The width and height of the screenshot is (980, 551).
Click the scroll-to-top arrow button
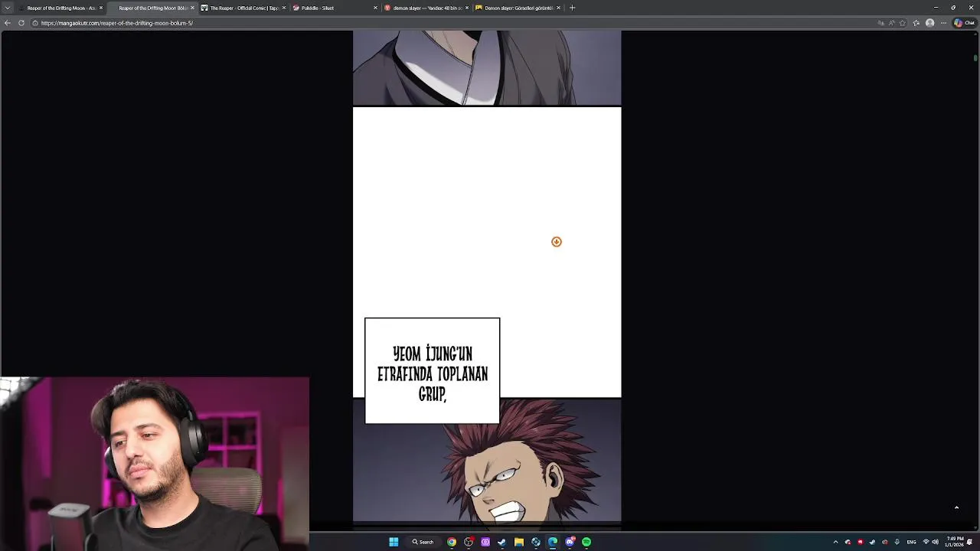[956, 507]
